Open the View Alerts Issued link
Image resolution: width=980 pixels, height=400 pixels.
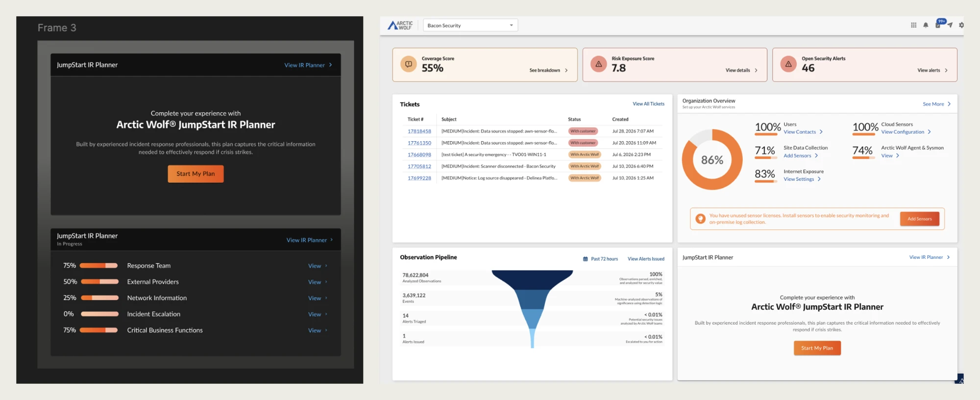click(646, 259)
